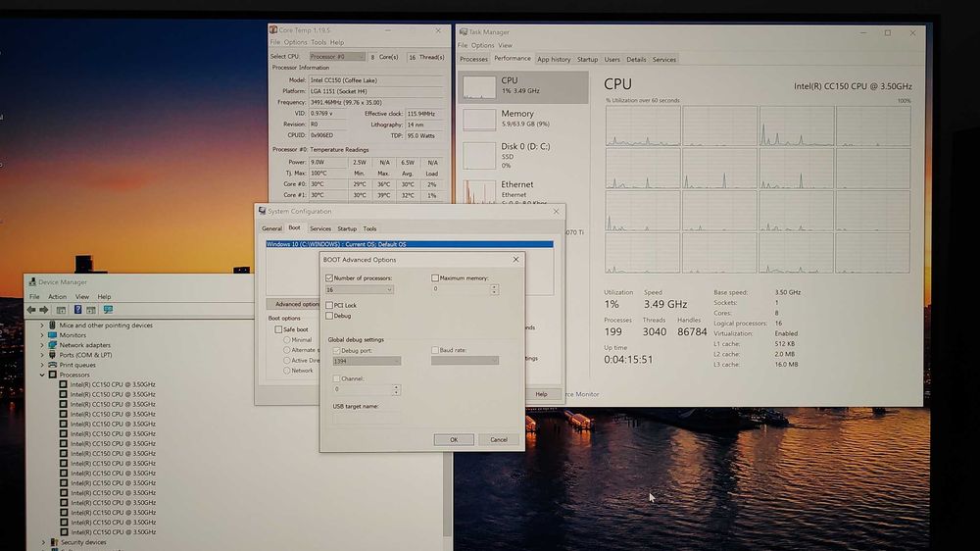Select the Ethernet graph thumbnail in Task Manager
Image resolution: width=980 pixels, height=551 pixels.
(479, 191)
